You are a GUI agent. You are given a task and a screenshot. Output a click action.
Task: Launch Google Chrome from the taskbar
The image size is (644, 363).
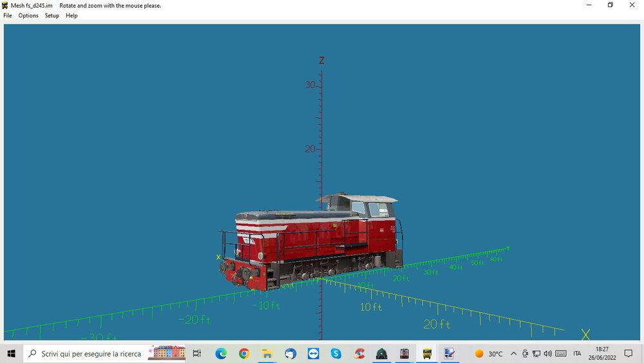tap(244, 353)
